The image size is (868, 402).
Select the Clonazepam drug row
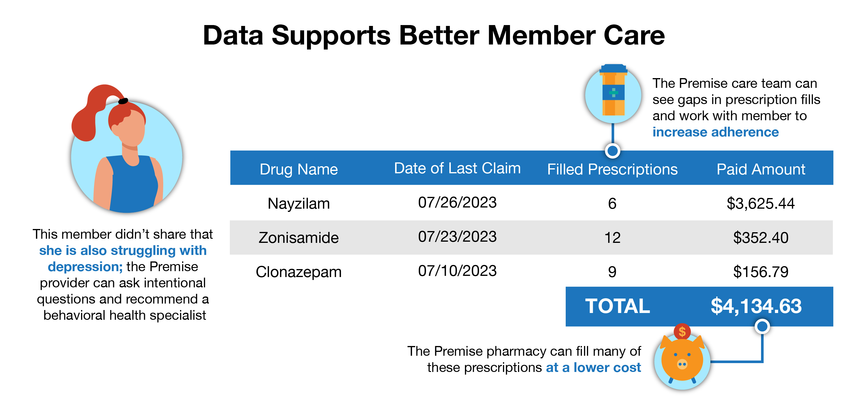pyautogui.click(x=532, y=271)
